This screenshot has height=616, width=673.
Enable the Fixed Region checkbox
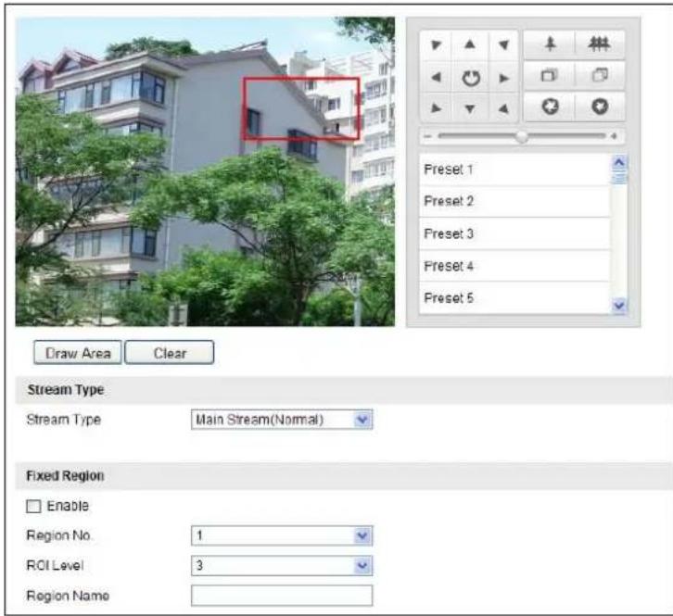pos(33,506)
